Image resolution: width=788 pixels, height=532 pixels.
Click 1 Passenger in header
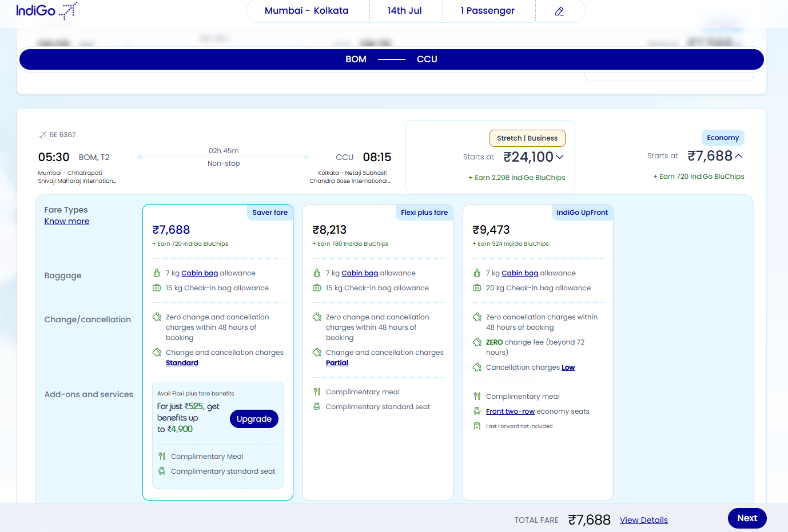[488, 11]
